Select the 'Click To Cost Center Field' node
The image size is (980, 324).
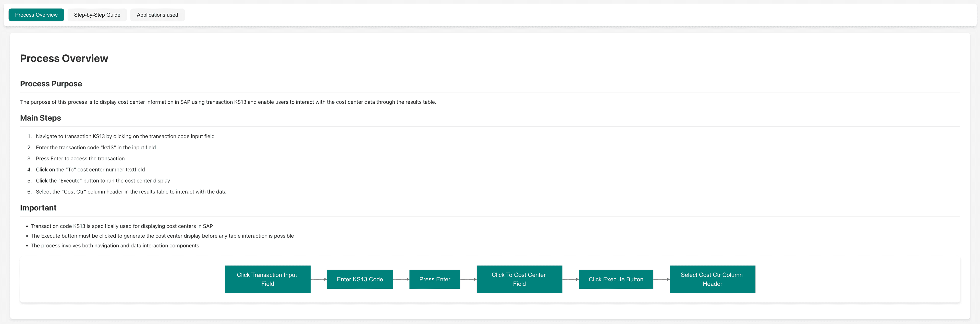click(x=519, y=279)
